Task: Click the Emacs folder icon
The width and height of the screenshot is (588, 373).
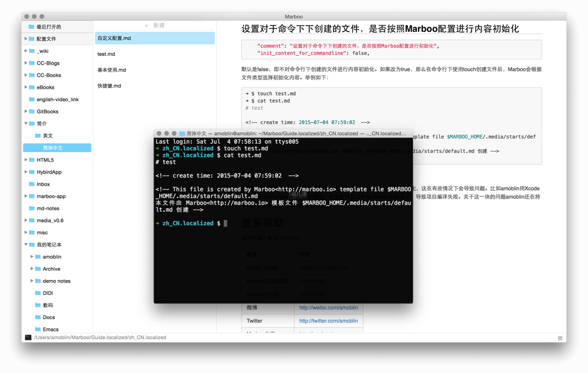Action: coord(38,329)
